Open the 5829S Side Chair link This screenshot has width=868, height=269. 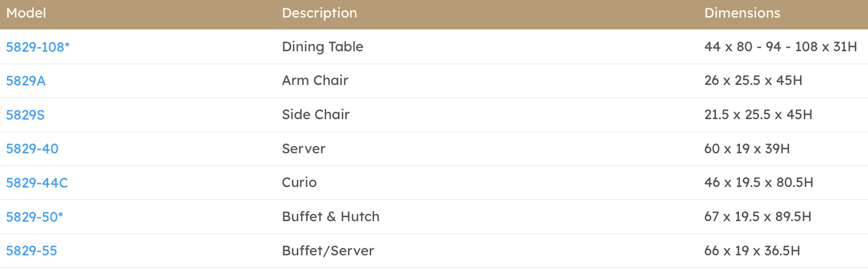point(25,115)
